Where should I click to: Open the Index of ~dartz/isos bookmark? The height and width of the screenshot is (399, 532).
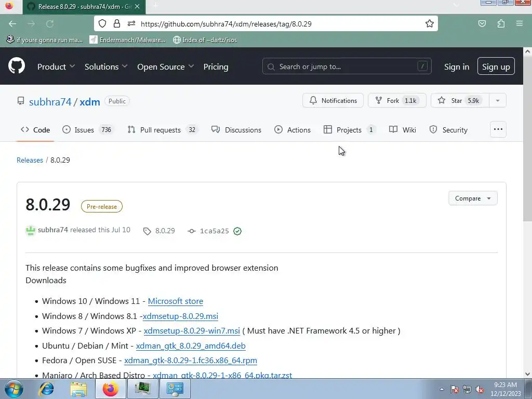coord(205,39)
